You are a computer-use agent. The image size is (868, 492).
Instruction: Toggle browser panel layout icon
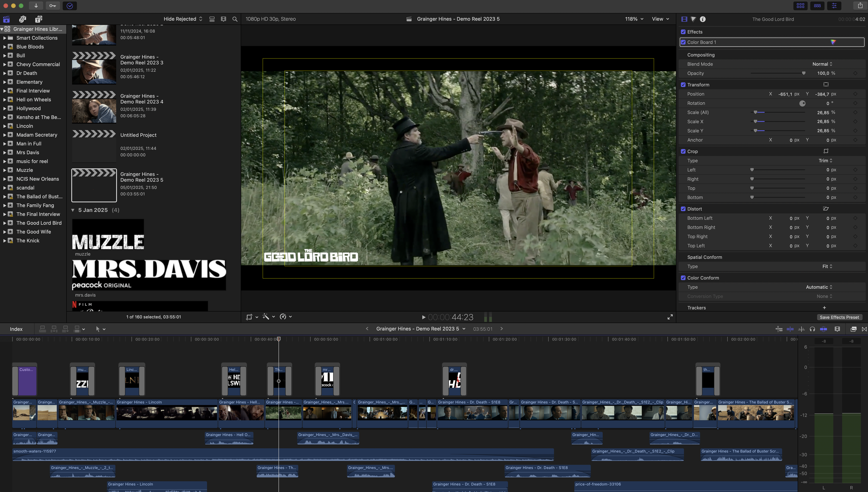(800, 6)
